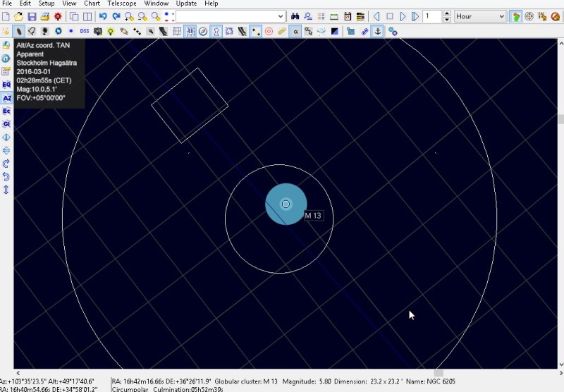Click the square stop-time button
Image resolution: width=564 pixels, height=392 pixels.
point(390,16)
